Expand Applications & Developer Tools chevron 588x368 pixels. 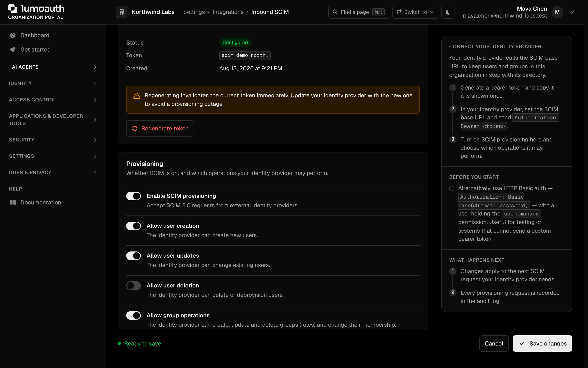[95, 120]
